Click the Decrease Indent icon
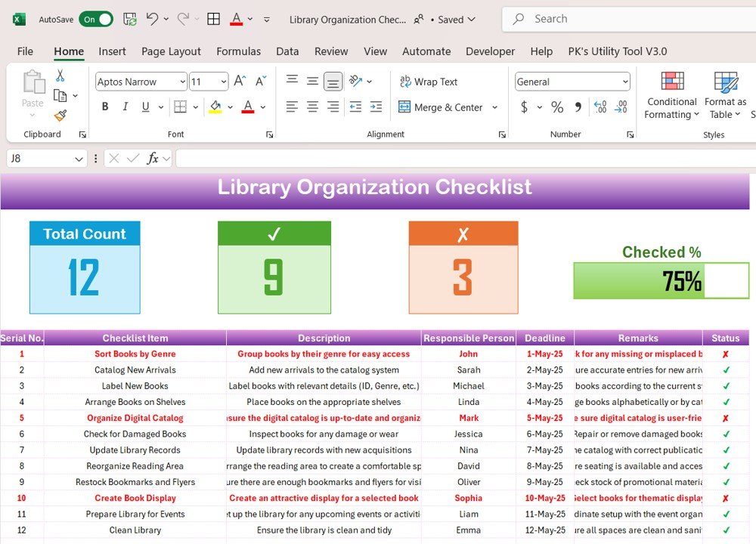The height and width of the screenshot is (544, 756). click(355, 107)
